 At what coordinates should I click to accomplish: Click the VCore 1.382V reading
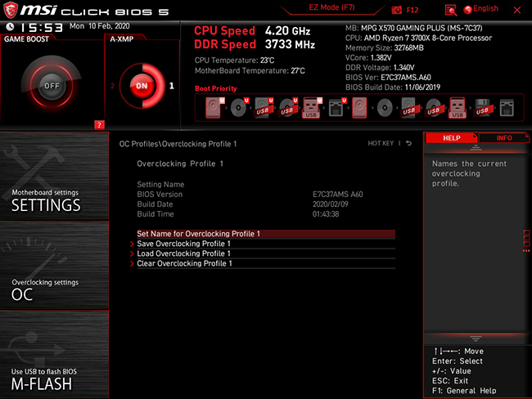368,57
